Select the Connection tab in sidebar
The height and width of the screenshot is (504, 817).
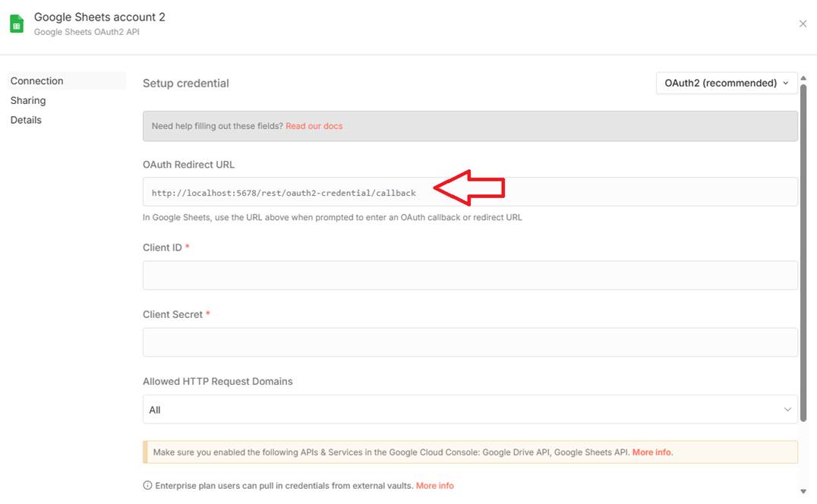pyautogui.click(x=37, y=81)
